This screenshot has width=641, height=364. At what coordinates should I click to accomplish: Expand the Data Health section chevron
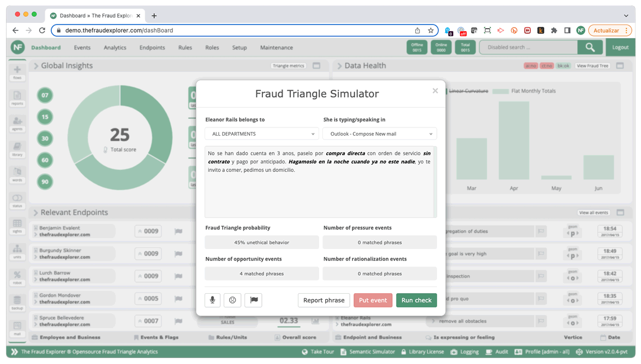(x=339, y=66)
